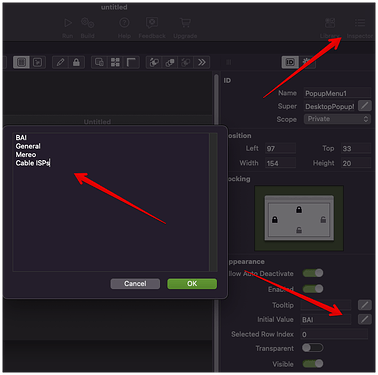Select the ID inspector tab
Viewport: 378px width, 375px height.
tap(290, 62)
